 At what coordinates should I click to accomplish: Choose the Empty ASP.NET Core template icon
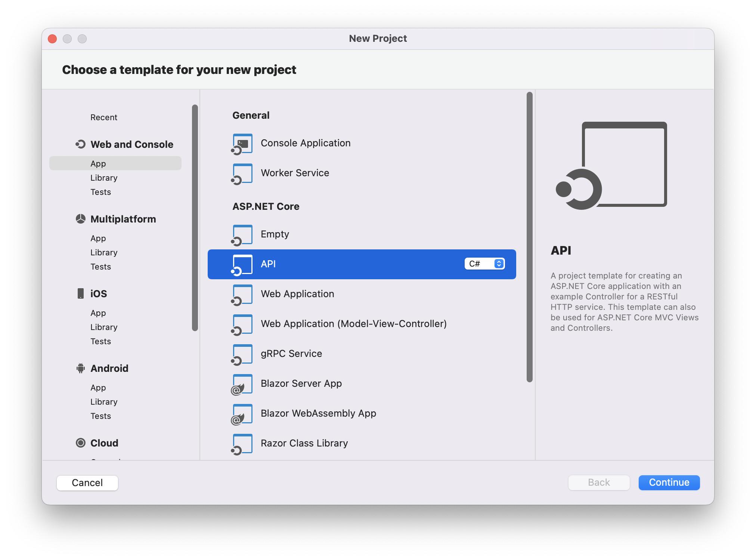pyautogui.click(x=242, y=234)
